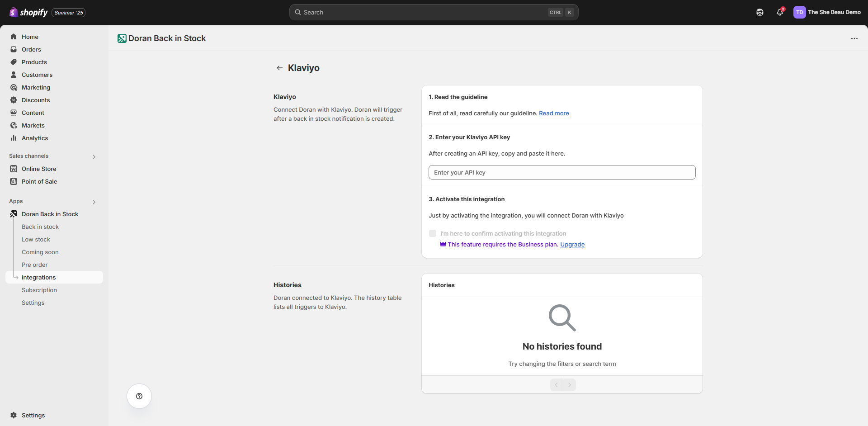Open the Coming soon submenu item

[x=40, y=252]
